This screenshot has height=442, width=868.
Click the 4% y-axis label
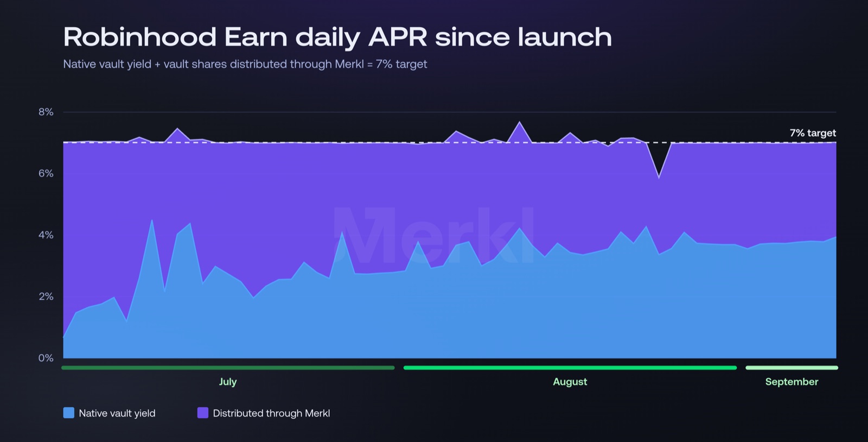pos(46,235)
